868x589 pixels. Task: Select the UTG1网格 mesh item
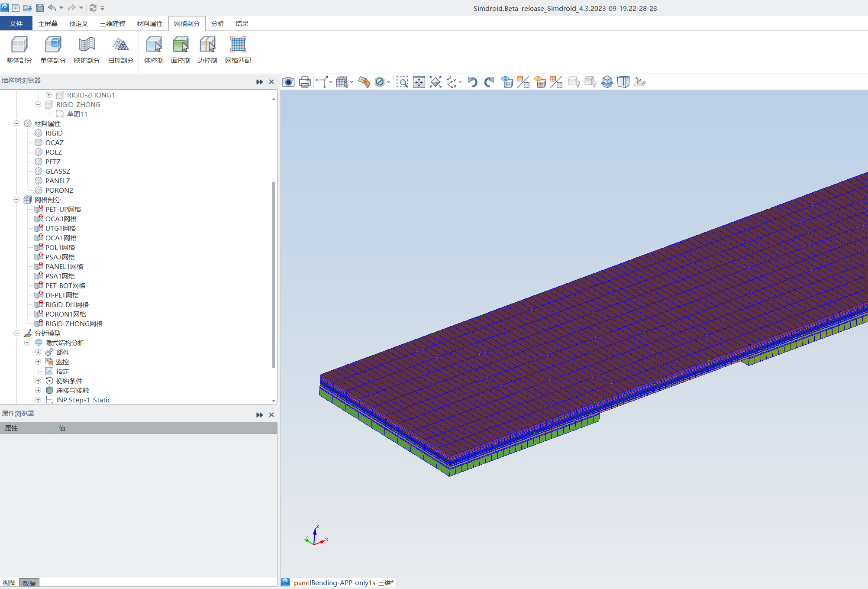pyautogui.click(x=61, y=228)
